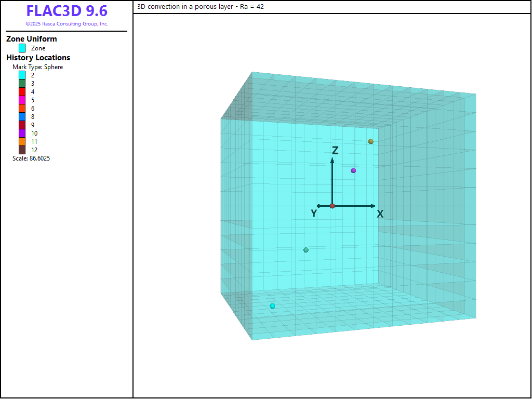Pick the red swatch for history 4
The width and height of the screenshot is (532, 399).
pyautogui.click(x=22, y=91)
